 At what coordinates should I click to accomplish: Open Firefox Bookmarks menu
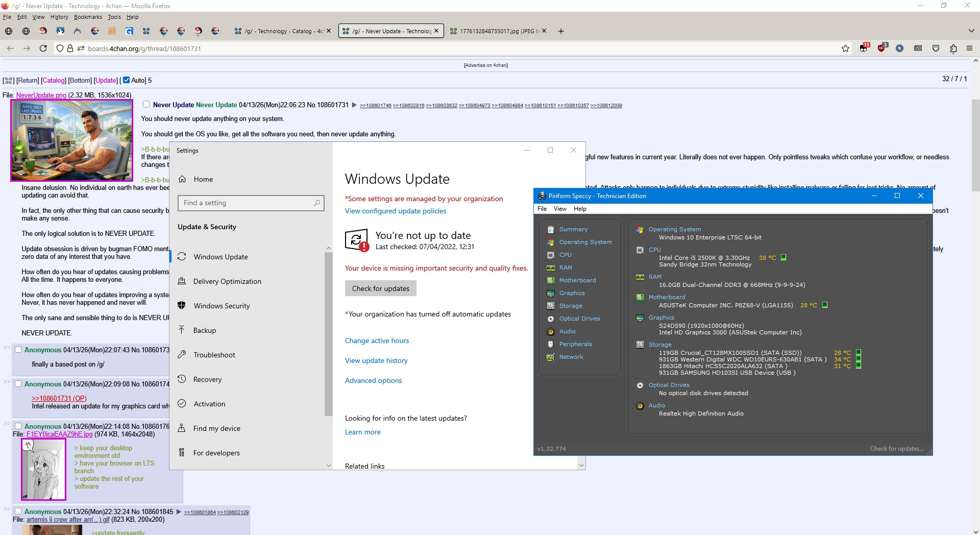click(x=88, y=17)
